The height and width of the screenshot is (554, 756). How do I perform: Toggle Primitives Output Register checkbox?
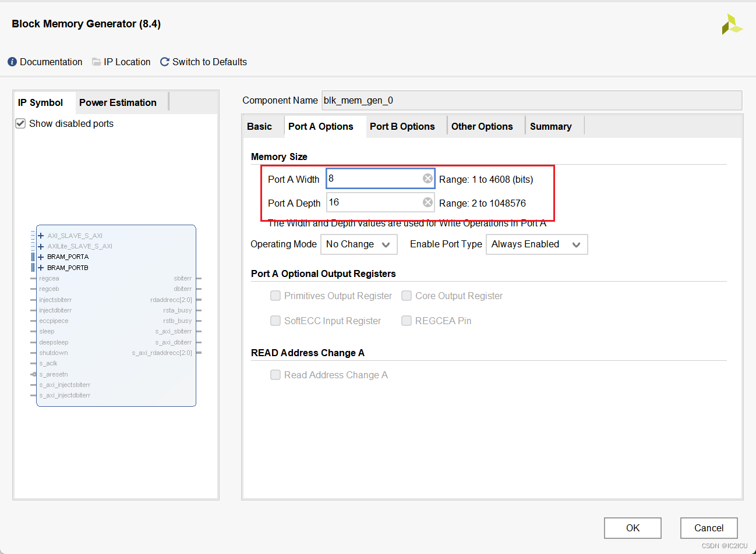(x=275, y=296)
